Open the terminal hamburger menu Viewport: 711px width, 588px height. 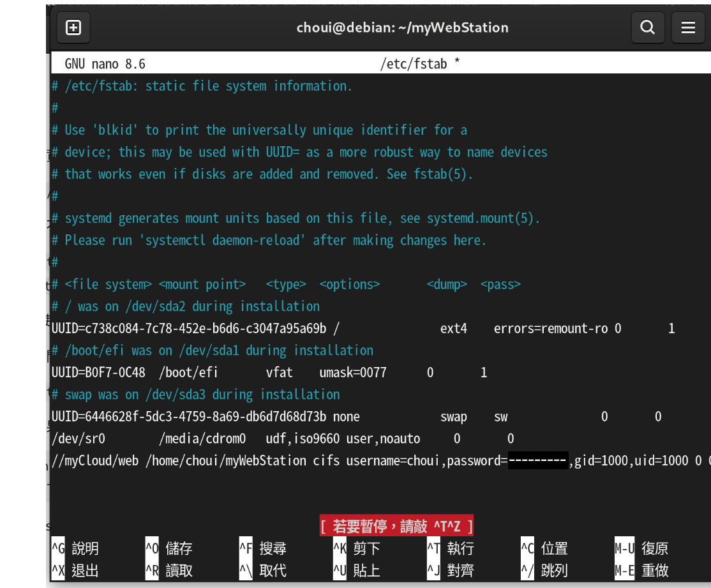click(687, 27)
